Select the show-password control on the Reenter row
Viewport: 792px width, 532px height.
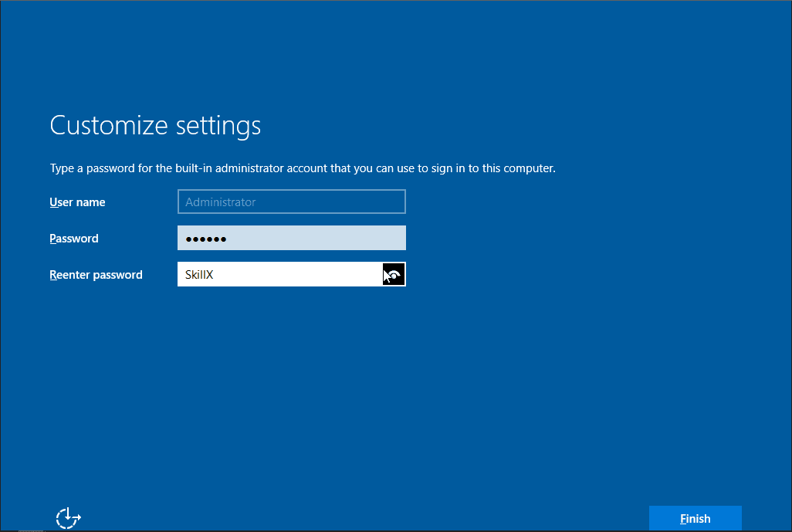pos(394,274)
